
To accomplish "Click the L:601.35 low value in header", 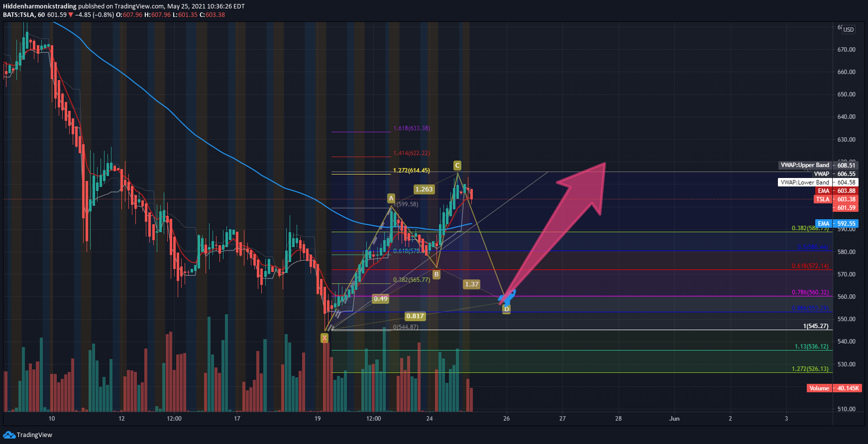I will coord(185,15).
